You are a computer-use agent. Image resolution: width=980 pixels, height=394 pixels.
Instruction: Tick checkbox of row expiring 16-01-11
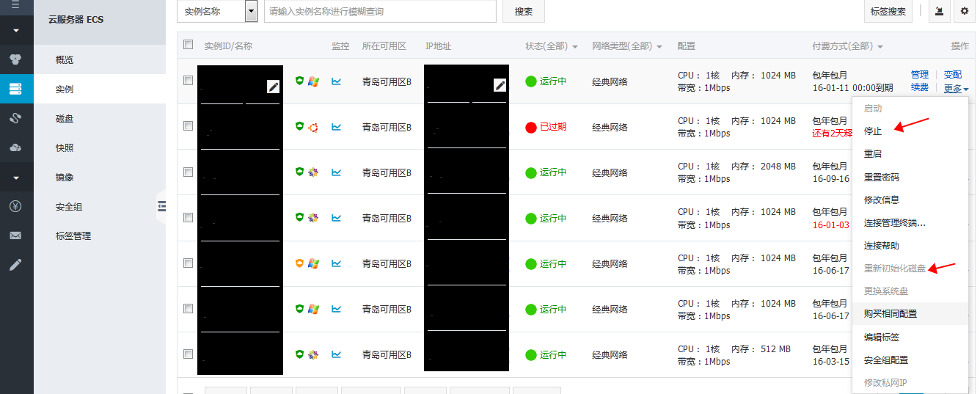188,81
